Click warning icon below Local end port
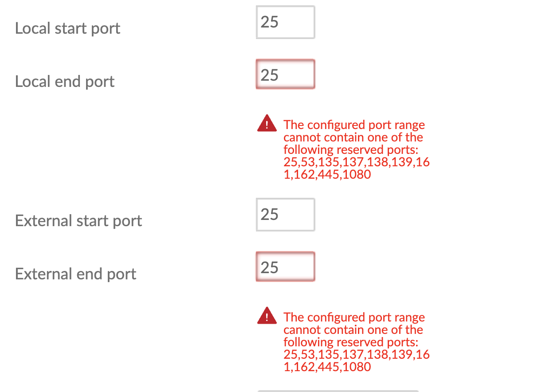Image resolution: width=558 pixels, height=392 pixels. coord(267,124)
